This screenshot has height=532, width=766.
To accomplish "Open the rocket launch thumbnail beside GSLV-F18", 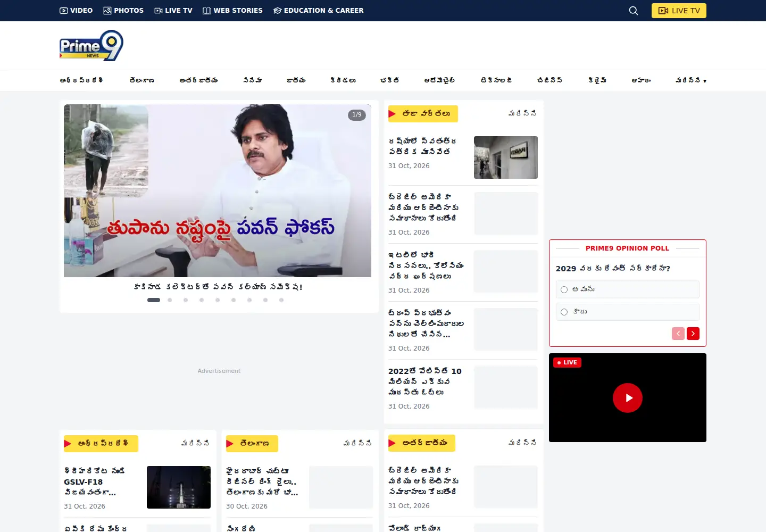I will pyautogui.click(x=179, y=487).
